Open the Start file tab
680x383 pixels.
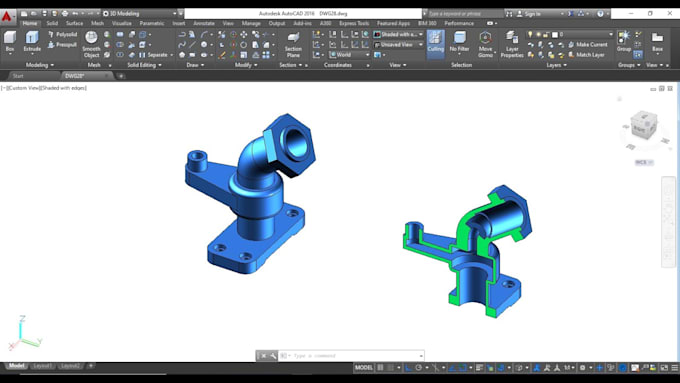[x=32, y=76]
